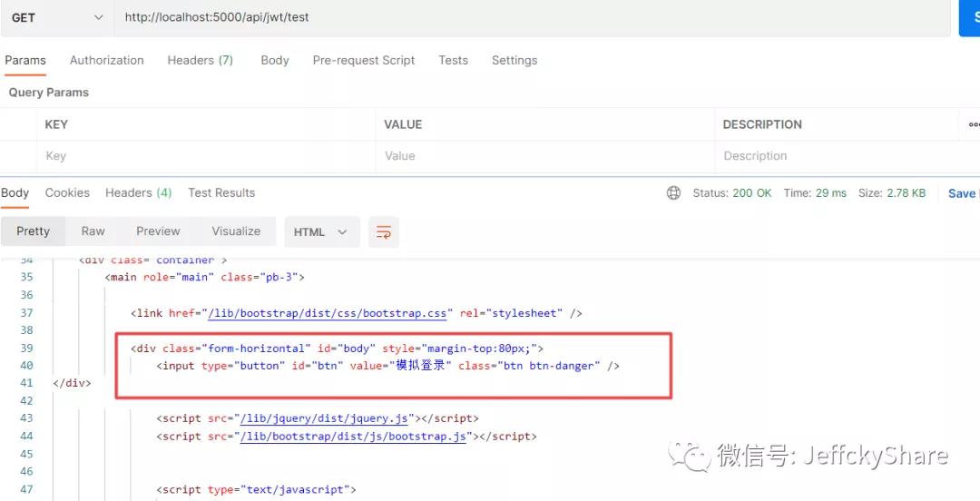Screen dimensions: 980x501
Task: Click the main role="main" code line
Action: pos(205,277)
